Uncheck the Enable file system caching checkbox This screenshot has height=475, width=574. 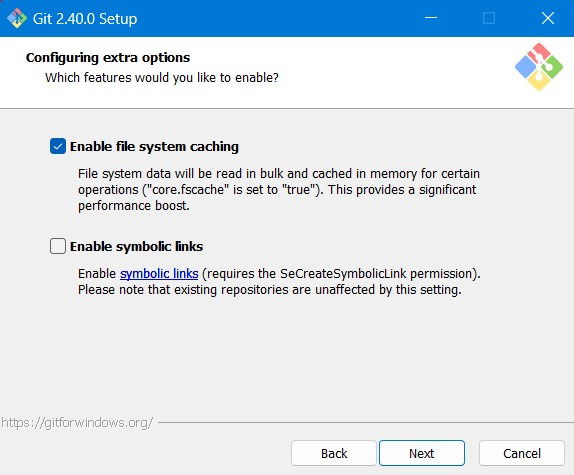[x=58, y=146]
